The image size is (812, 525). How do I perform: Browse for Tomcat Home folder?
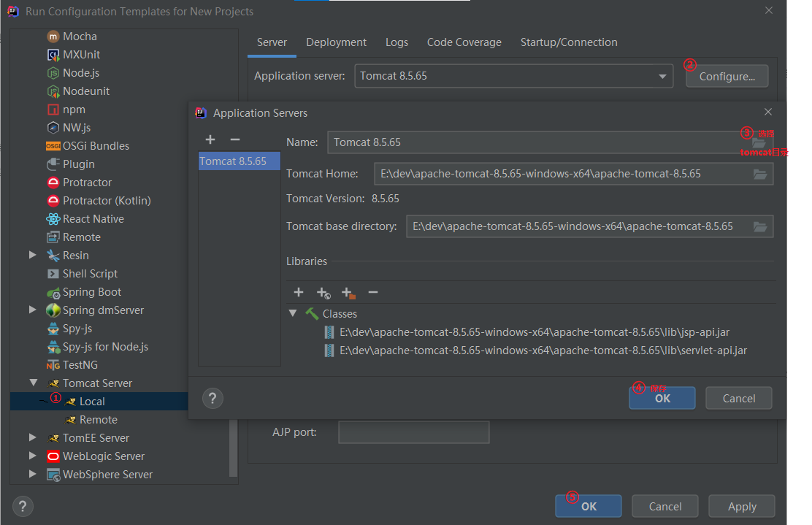tap(759, 174)
